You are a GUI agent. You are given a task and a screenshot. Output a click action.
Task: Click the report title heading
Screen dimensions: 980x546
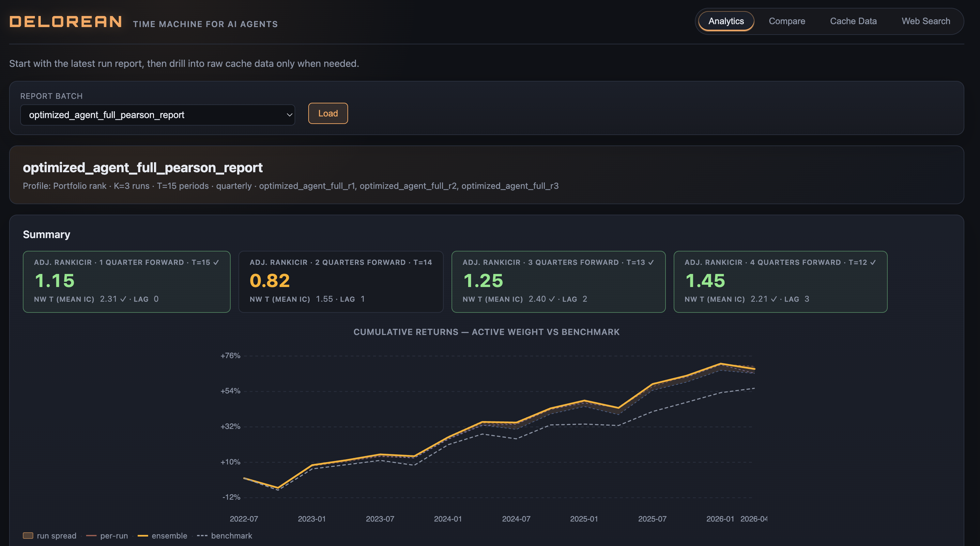[x=143, y=168]
